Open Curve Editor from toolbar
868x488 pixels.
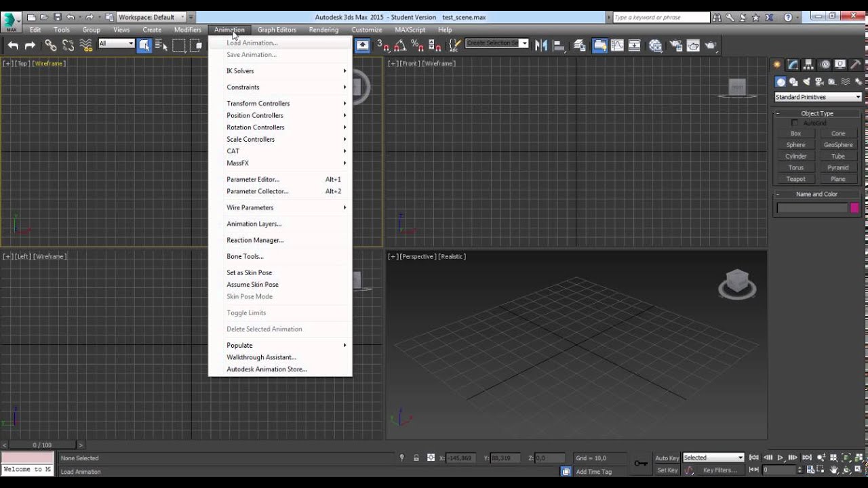(617, 45)
